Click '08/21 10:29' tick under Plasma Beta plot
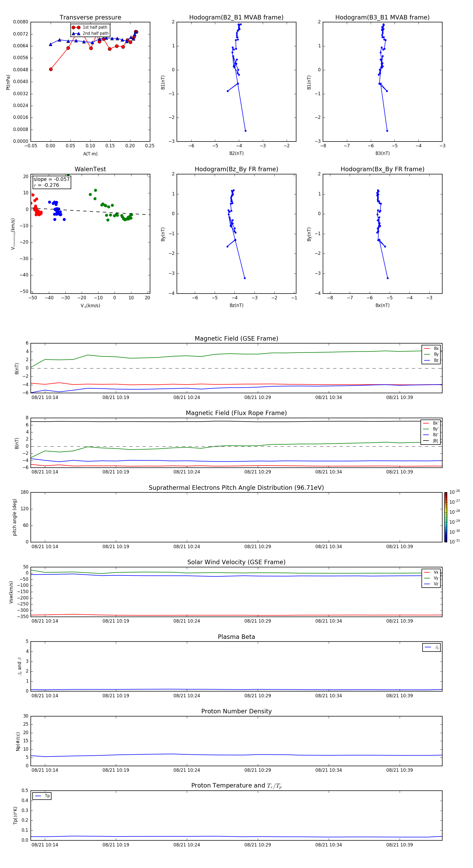The width and height of the screenshot is (473, 868). click(258, 696)
